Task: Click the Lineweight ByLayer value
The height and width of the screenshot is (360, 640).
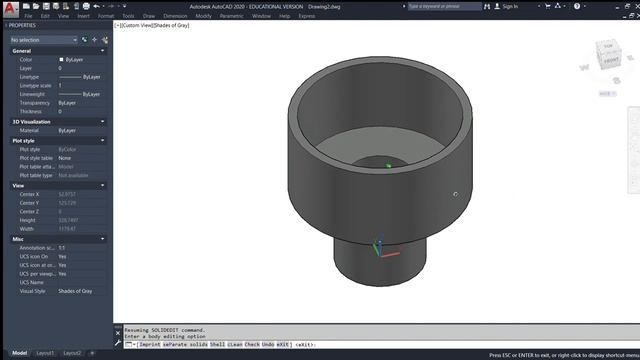Action: (x=80, y=94)
